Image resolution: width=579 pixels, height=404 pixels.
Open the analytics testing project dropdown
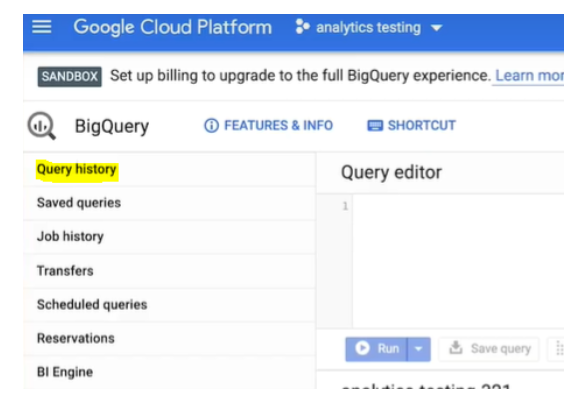tap(380, 28)
